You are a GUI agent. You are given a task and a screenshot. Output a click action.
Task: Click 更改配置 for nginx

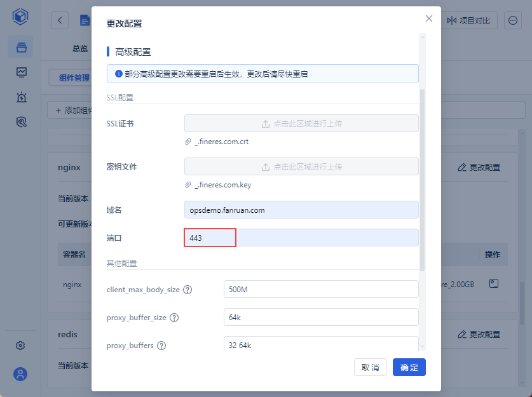[479, 167]
